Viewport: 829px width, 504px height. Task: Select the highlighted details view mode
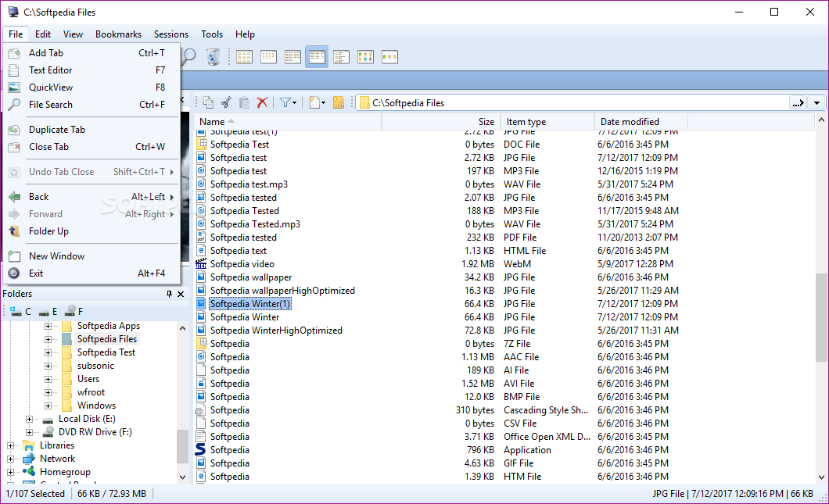click(x=317, y=56)
